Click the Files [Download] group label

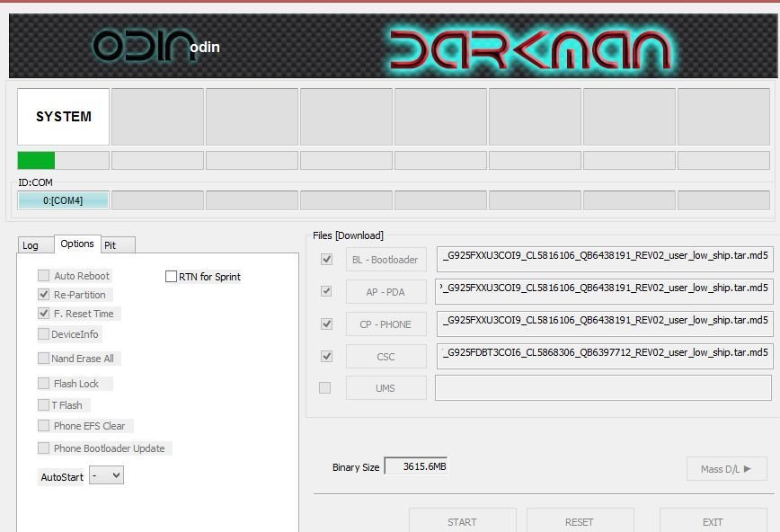(x=348, y=235)
